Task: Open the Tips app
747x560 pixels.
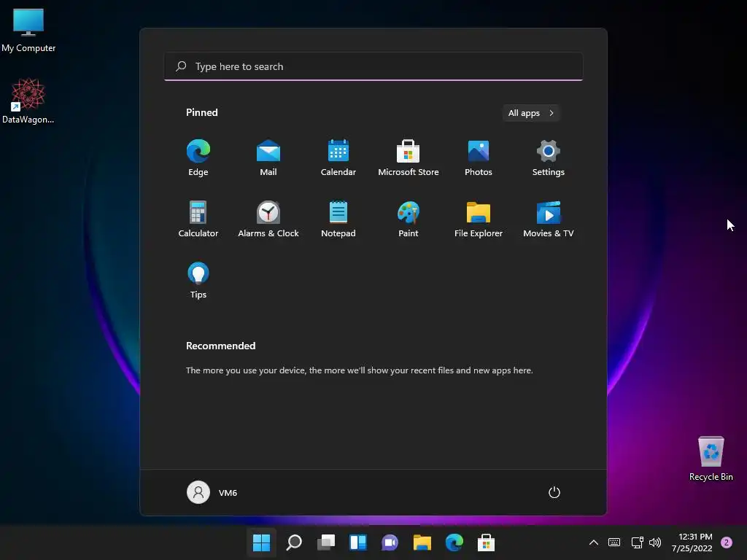Action: [198, 281]
